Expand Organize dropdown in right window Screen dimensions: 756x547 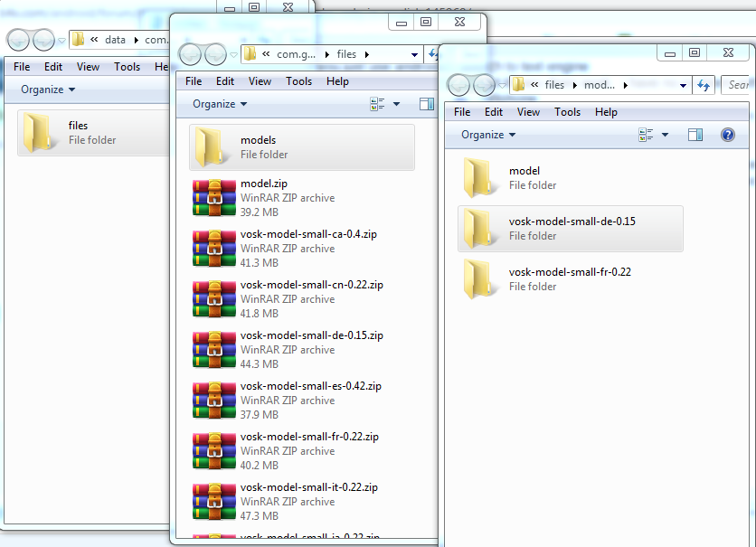pyautogui.click(x=488, y=135)
